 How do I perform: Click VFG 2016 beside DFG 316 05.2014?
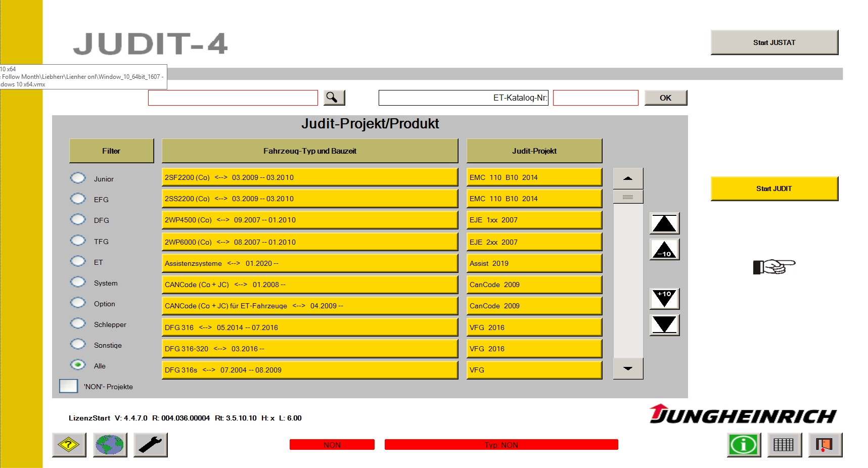coord(534,327)
